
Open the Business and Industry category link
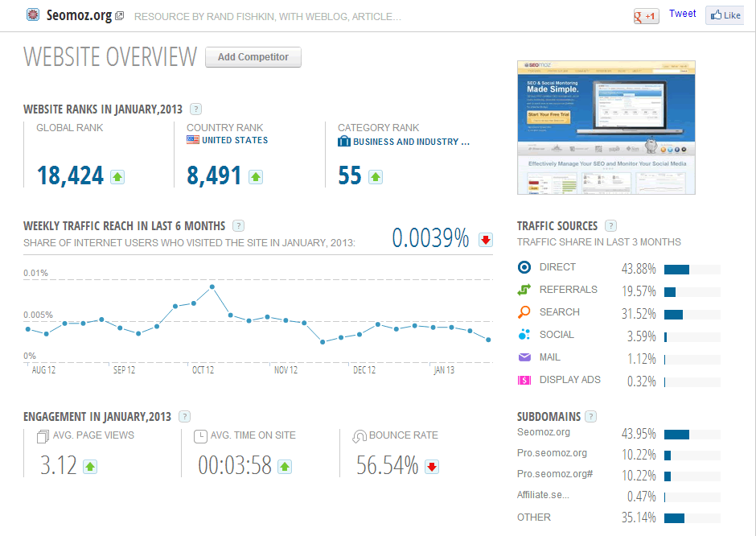[x=411, y=142]
